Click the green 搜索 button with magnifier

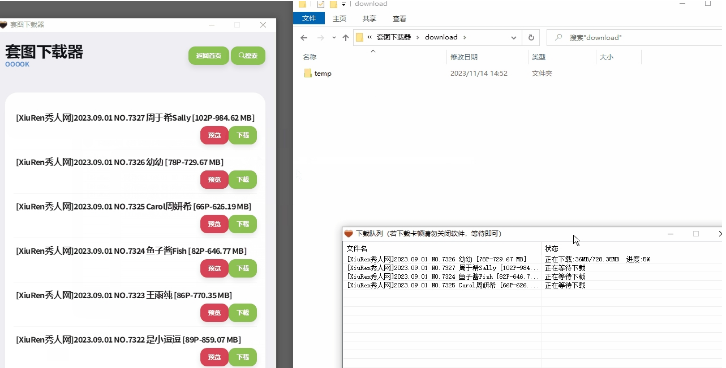(248, 56)
